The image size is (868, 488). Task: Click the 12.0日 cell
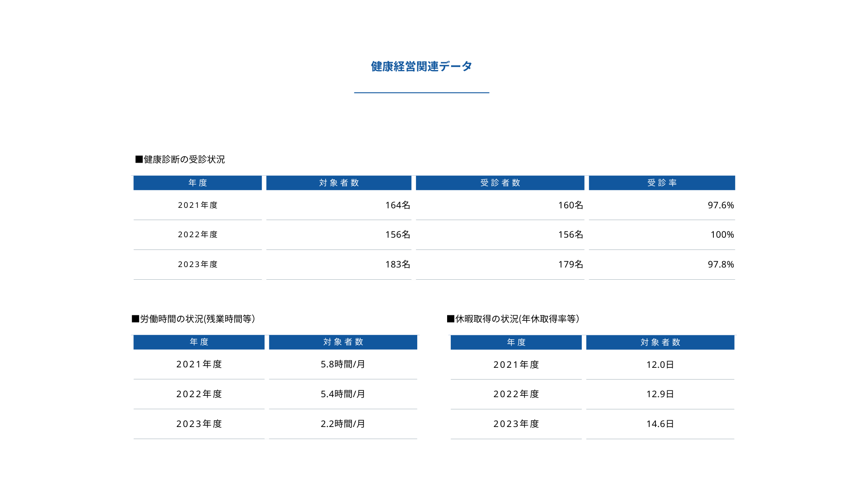pos(660,365)
